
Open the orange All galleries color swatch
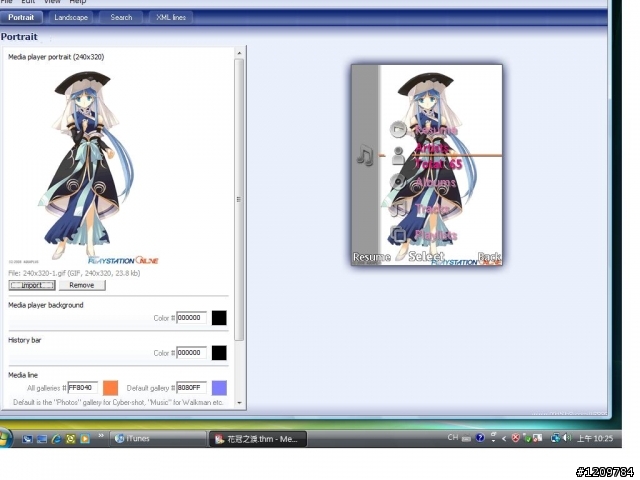[111, 388]
